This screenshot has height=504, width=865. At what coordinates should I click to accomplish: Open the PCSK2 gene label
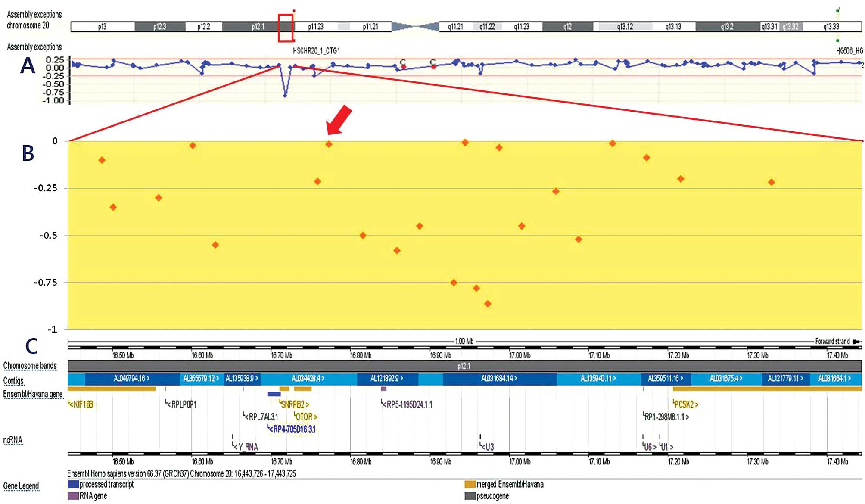[x=685, y=404]
